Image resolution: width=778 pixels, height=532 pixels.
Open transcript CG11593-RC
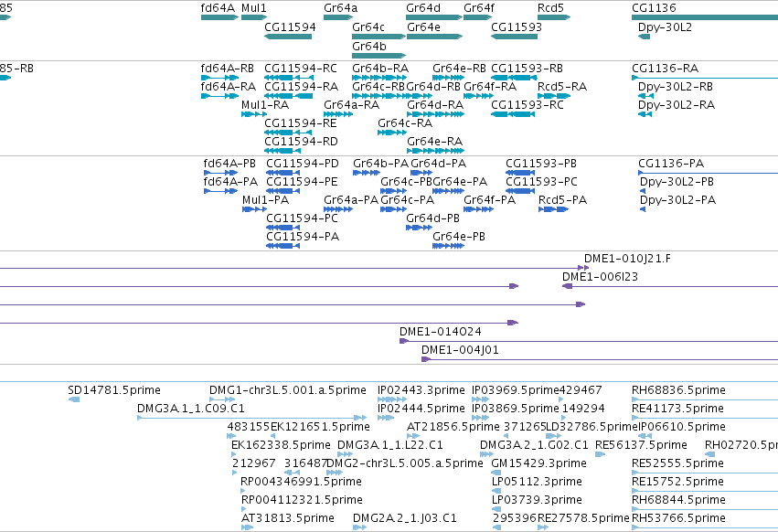[528, 105]
